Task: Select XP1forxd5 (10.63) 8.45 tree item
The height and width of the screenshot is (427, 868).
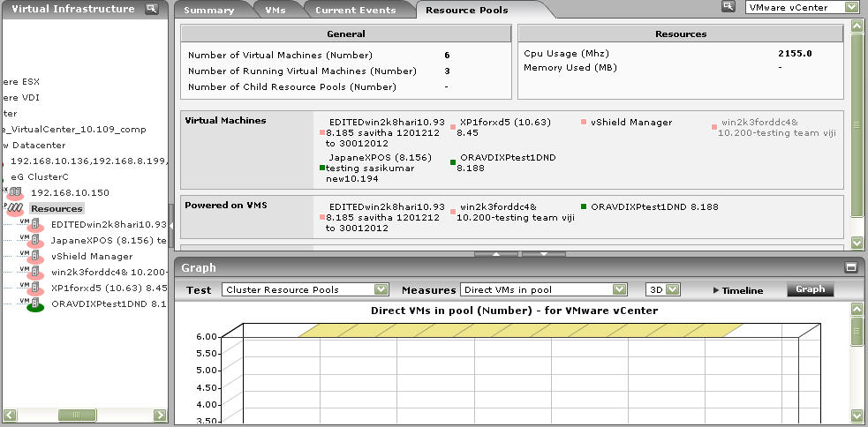Action: tap(109, 288)
